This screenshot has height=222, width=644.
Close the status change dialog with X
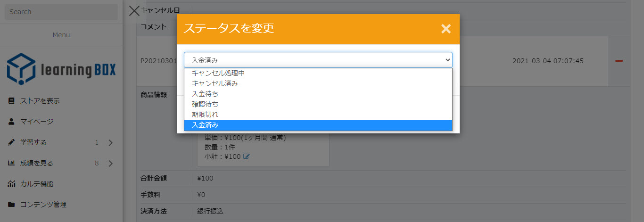click(446, 29)
